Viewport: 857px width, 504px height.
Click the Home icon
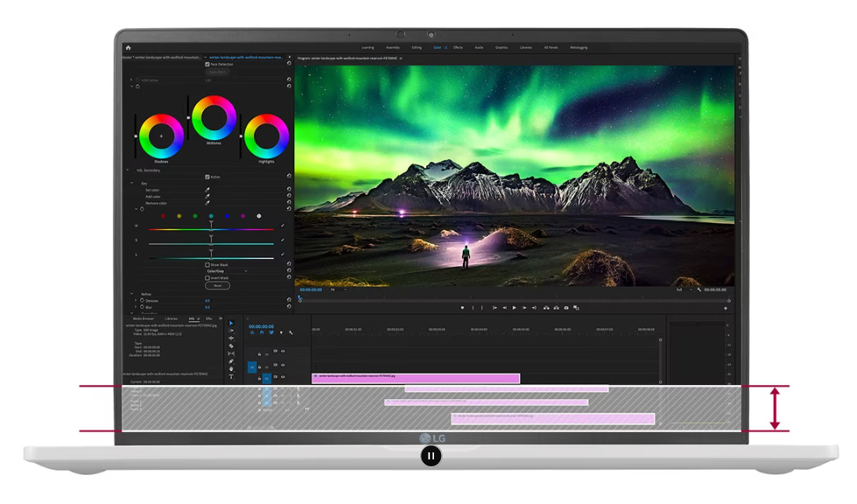(x=128, y=47)
